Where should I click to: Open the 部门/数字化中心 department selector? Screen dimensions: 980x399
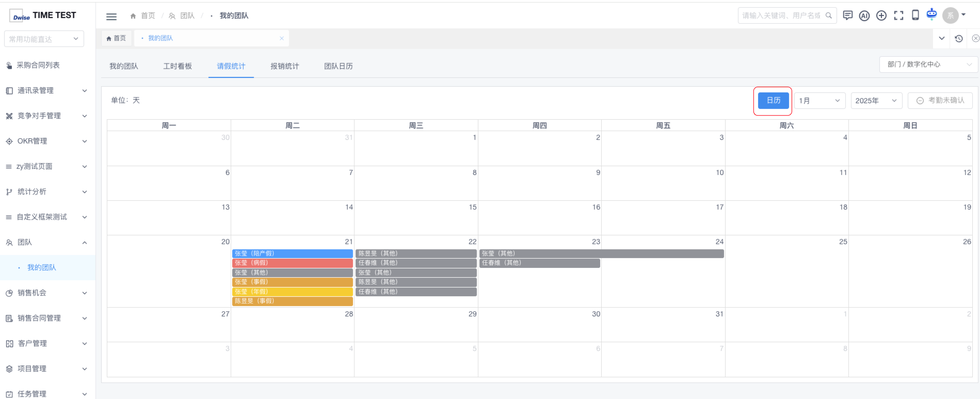pos(928,65)
